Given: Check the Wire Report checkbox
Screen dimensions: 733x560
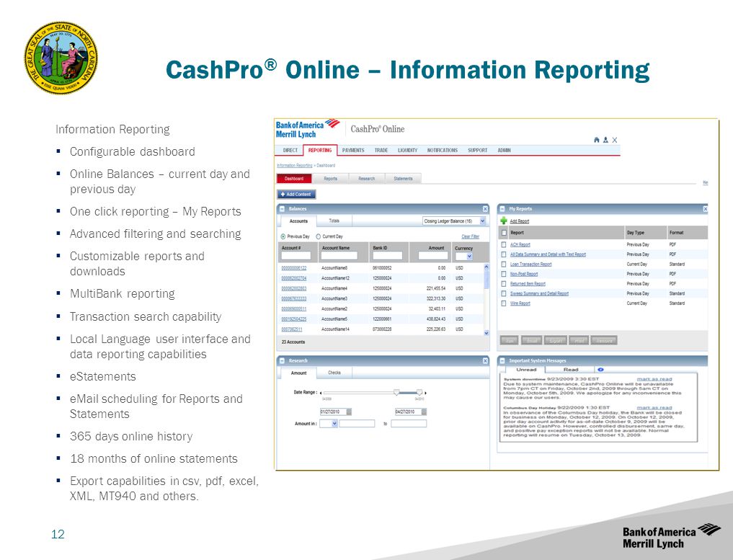Looking at the screenshot, I should 504,303.
